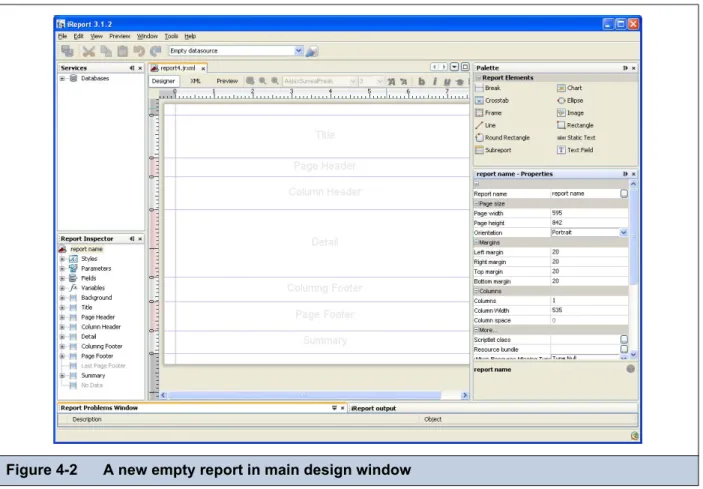Click the Page width value field
The width and height of the screenshot is (703, 489).
[x=589, y=213]
